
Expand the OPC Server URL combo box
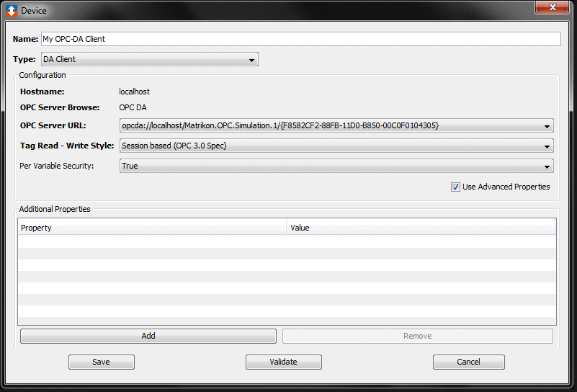click(336, 126)
